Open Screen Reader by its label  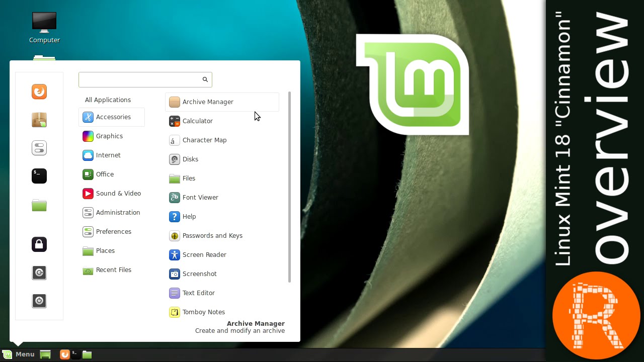click(204, 255)
